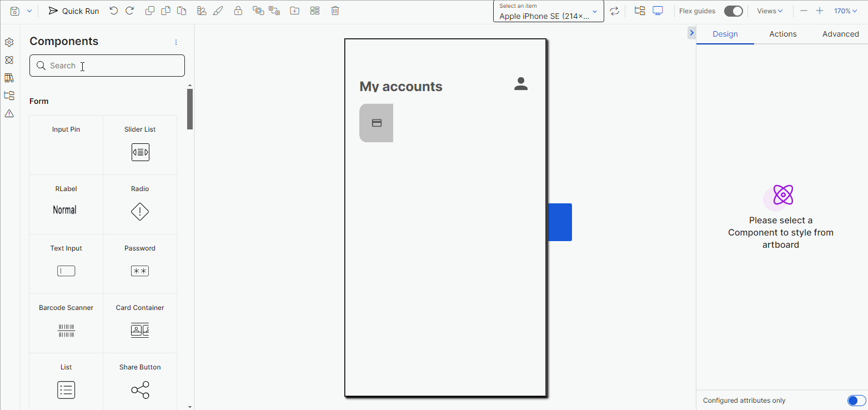
Task: Select the Paintbrush style tool icon
Action: [218, 10]
